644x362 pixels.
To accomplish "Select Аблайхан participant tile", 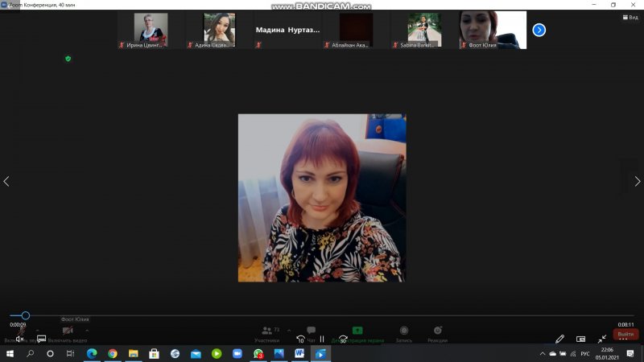I will [x=356, y=30].
